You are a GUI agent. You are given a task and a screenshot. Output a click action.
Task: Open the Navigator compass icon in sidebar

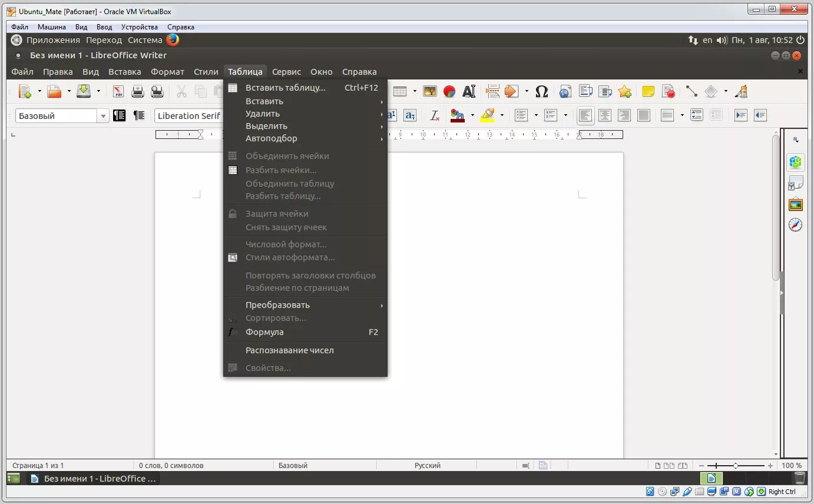pos(796,225)
